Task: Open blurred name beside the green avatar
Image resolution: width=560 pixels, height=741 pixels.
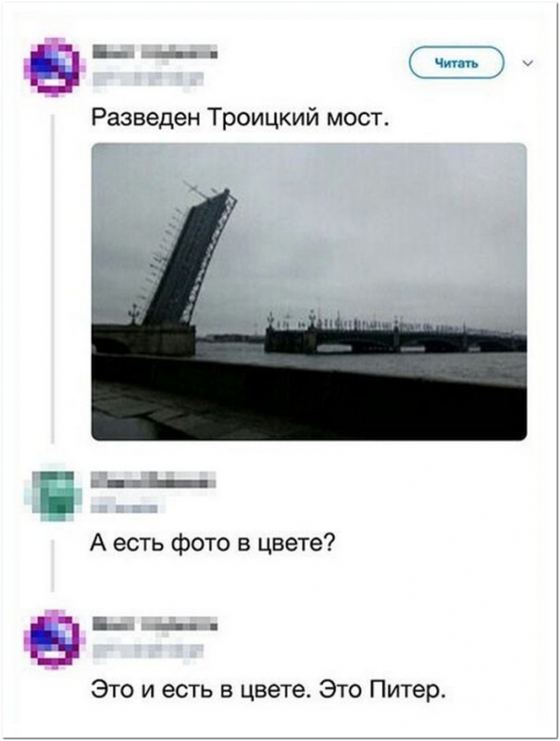Action: 154,480
